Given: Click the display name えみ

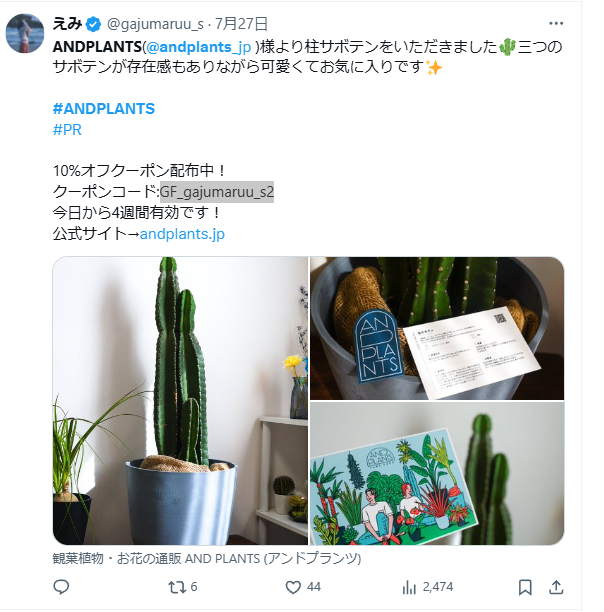Looking at the screenshot, I should (67, 24).
